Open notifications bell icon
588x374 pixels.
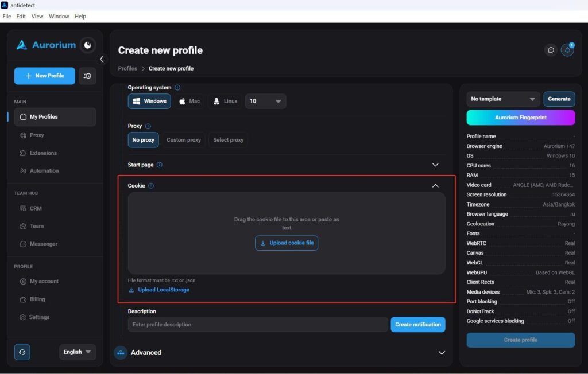click(x=567, y=50)
